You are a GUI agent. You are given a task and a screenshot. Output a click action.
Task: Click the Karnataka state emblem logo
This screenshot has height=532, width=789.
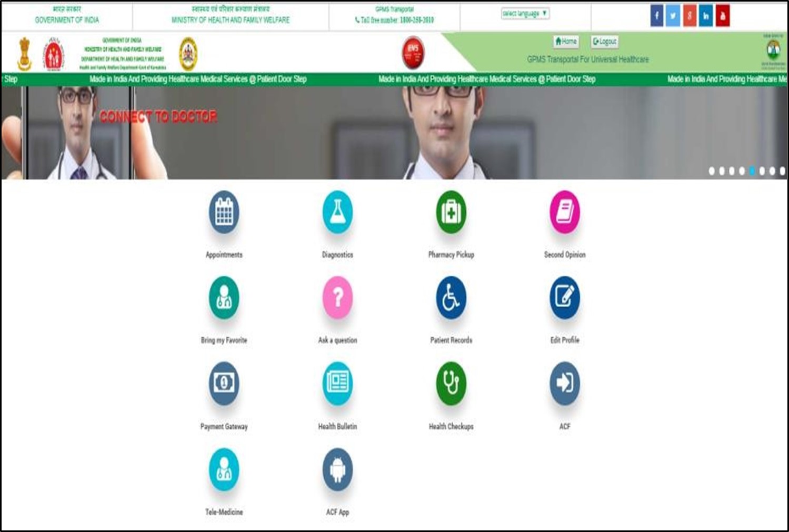coord(188,54)
